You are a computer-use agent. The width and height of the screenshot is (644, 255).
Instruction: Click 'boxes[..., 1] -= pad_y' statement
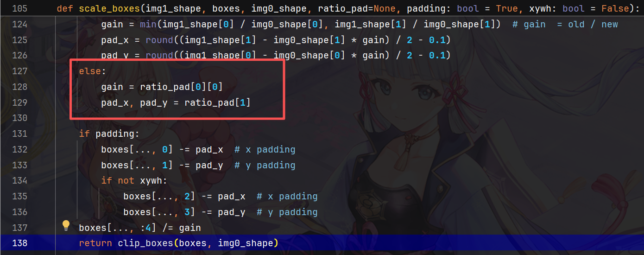coord(162,165)
